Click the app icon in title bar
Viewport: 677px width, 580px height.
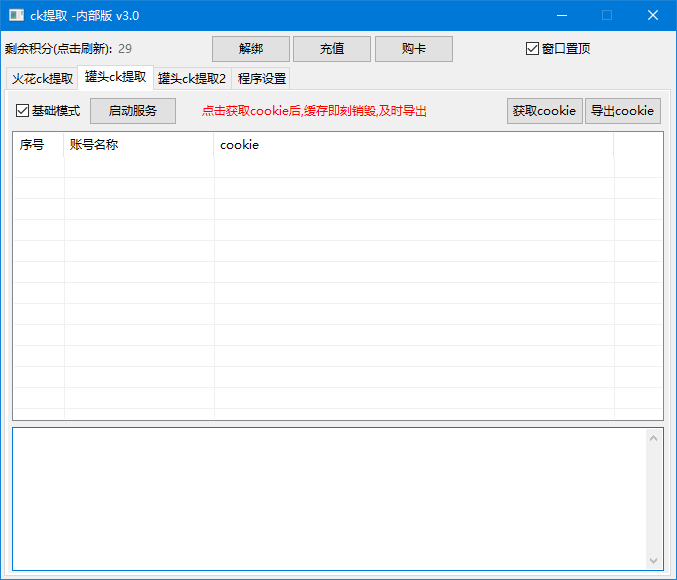tap(17, 15)
